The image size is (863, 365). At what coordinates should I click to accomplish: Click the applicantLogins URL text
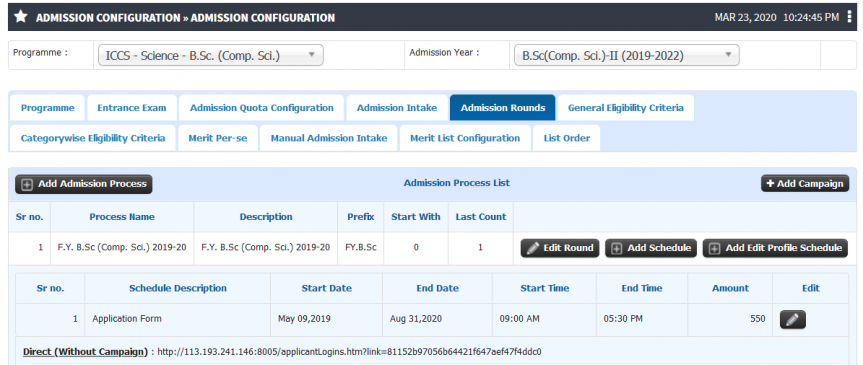pos(349,352)
